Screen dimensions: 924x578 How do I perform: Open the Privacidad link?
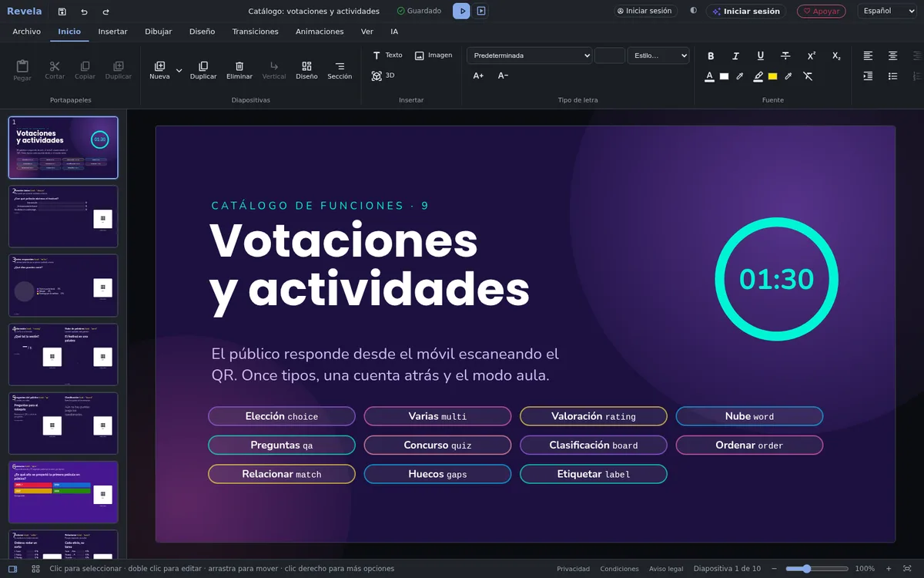(573, 569)
